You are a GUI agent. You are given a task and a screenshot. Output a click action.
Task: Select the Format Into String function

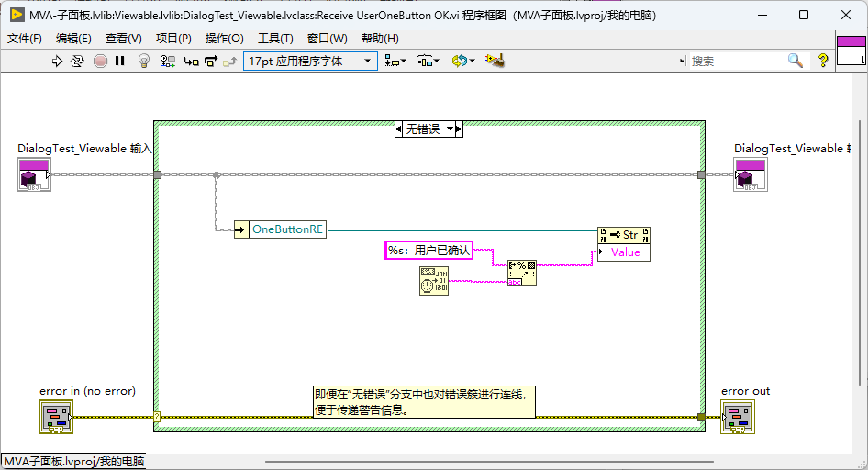pyautogui.click(x=521, y=273)
